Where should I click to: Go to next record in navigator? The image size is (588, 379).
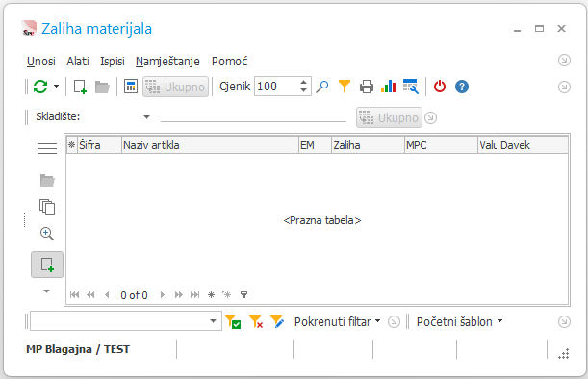coord(163,295)
